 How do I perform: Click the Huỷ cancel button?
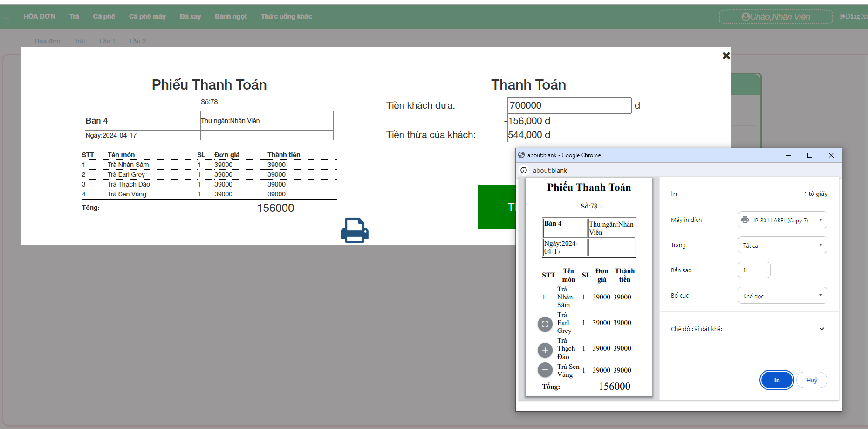click(812, 380)
